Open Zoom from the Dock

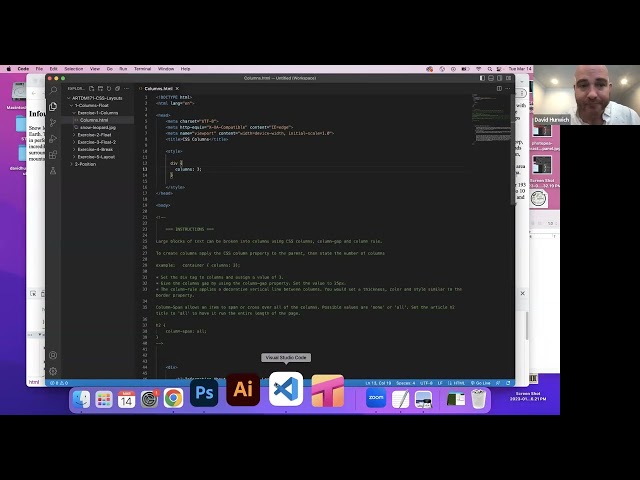click(x=376, y=398)
